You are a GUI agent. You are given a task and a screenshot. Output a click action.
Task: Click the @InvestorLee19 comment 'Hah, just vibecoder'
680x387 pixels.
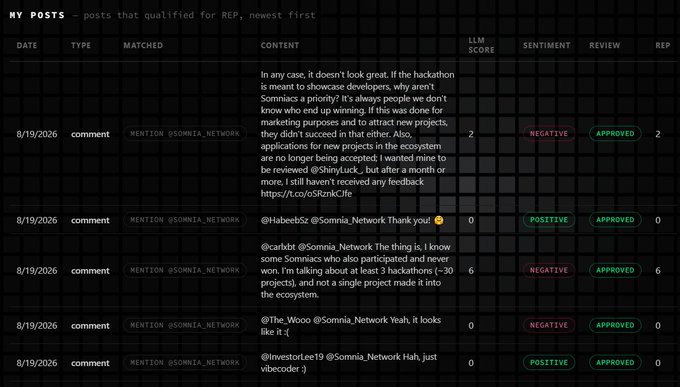(x=349, y=363)
